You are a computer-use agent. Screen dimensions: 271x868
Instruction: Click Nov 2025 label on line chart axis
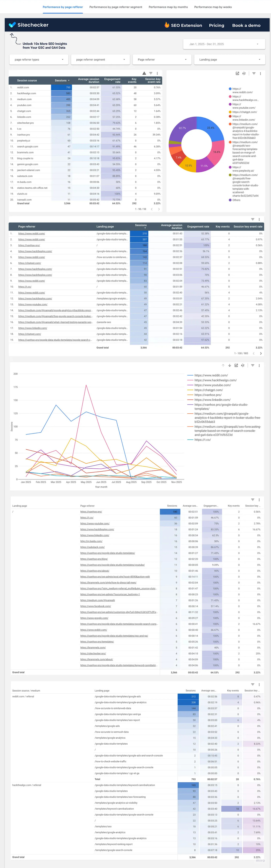pyautogui.click(x=176, y=482)
